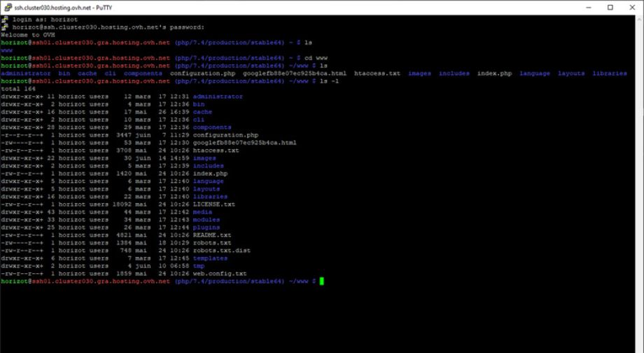The image size is (644, 353).
Task: Click 'index.php' in the long listing
Action: [x=210, y=174]
